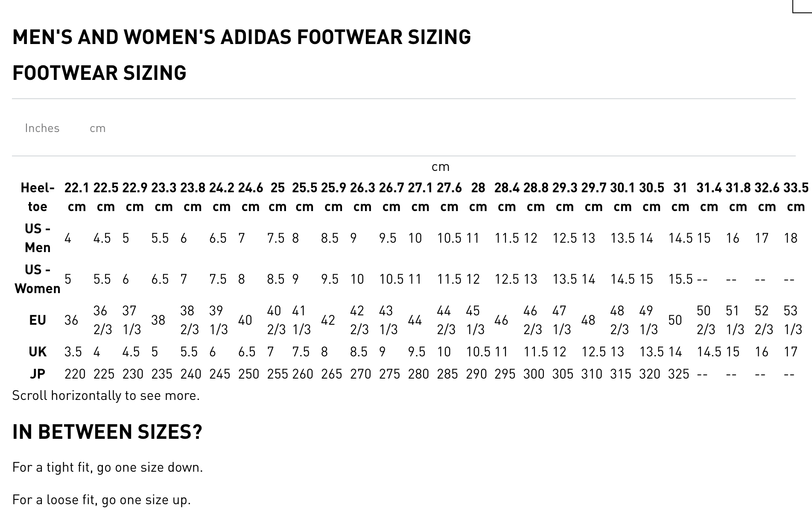Viewport: 812px width, 517px height.
Task: Click the EU row label
Action: click(x=38, y=320)
